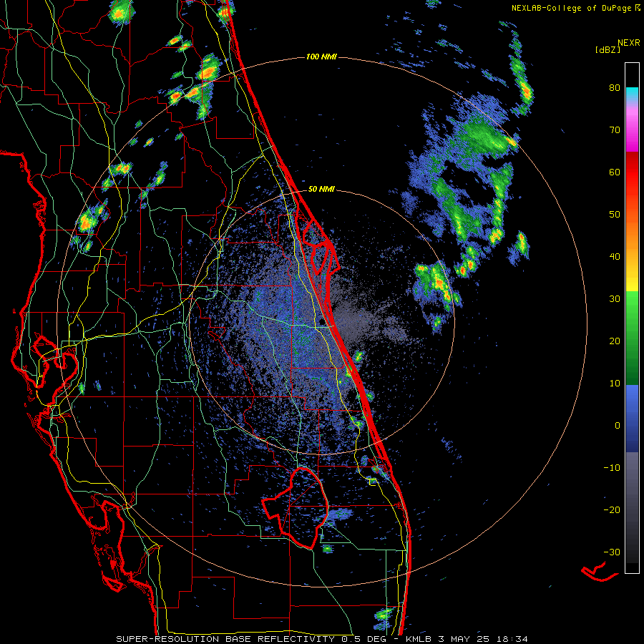The height and width of the screenshot is (644, 644).
Task: Click the 70 value on dBZ scale
Action: (615, 130)
